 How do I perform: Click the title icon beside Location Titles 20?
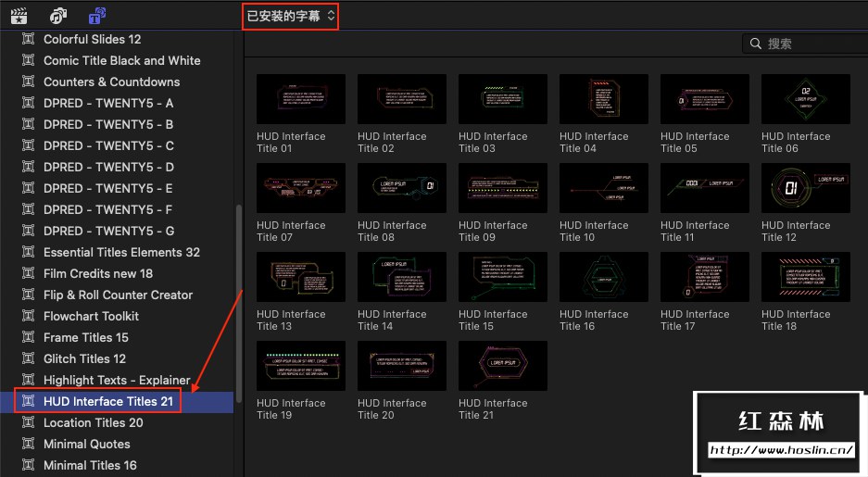pos(28,422)
